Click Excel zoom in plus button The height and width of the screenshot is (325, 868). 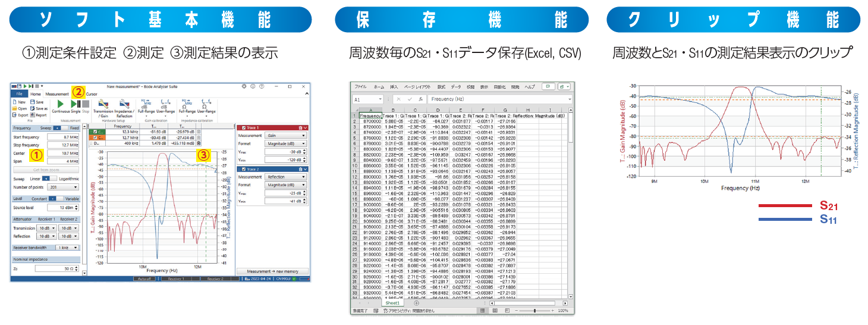point(552,311)
